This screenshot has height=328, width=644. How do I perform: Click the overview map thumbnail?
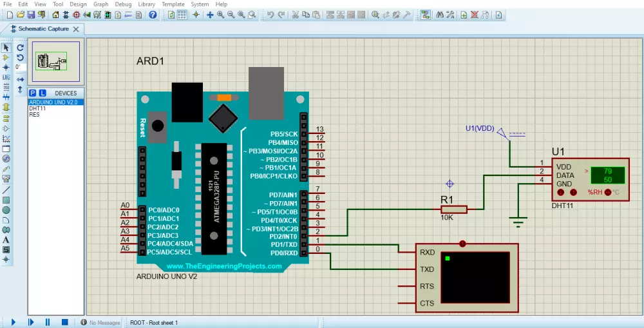[x=56, y=63]
